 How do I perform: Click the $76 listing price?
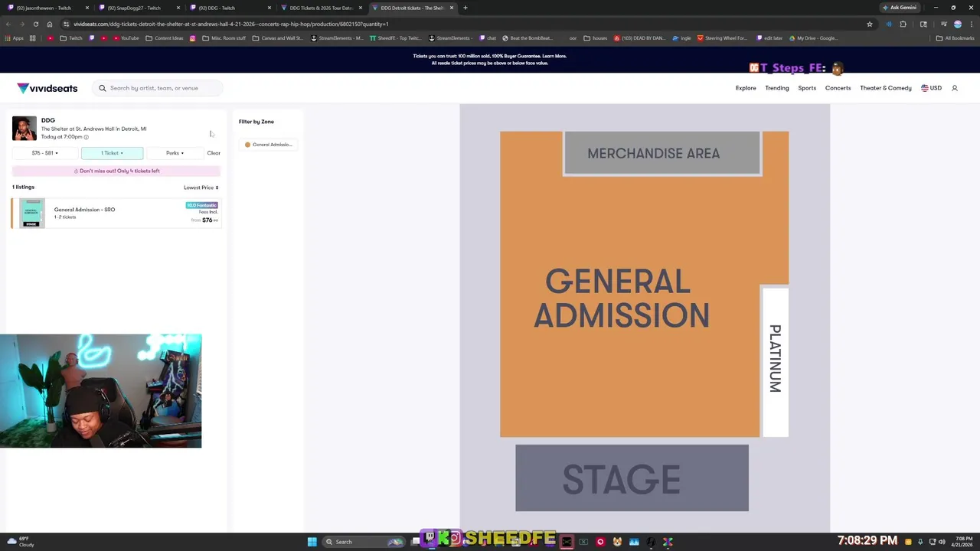(207, 220)
